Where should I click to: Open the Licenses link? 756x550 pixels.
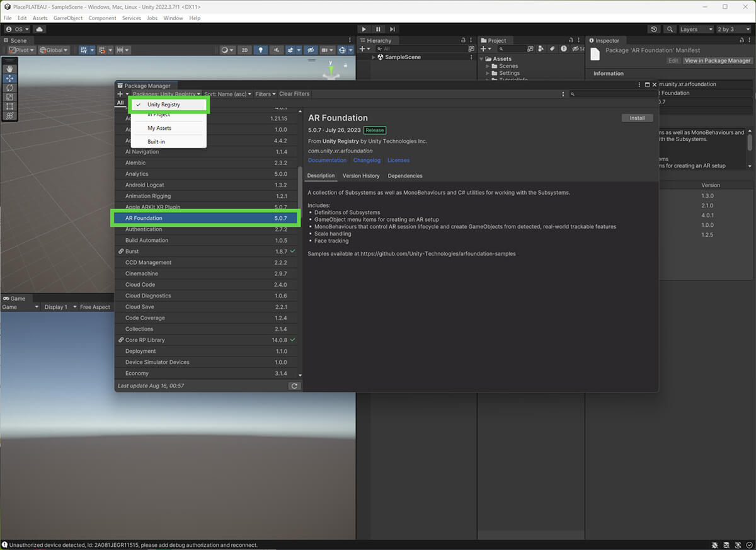pos(398,160)
